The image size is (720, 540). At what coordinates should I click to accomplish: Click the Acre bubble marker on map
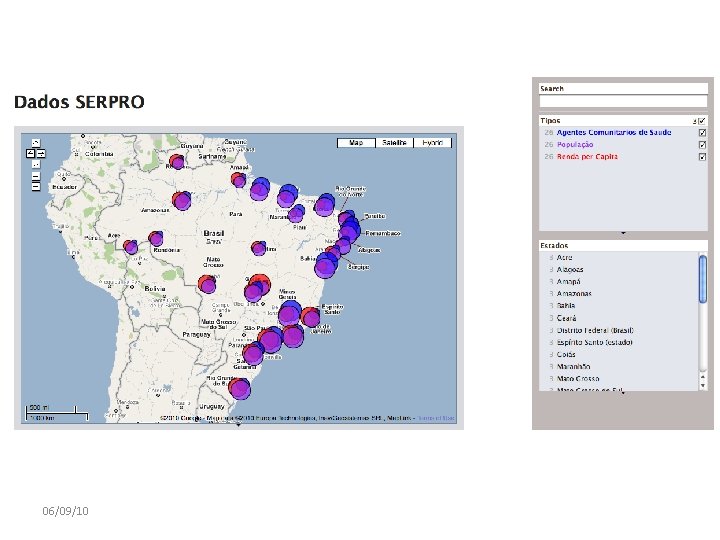point(130,247)
